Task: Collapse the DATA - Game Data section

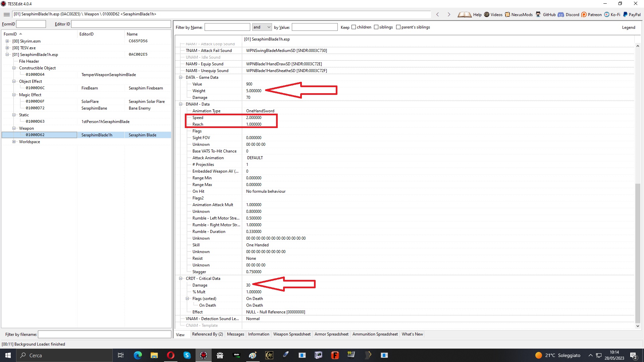Action: tap(180, 77)
